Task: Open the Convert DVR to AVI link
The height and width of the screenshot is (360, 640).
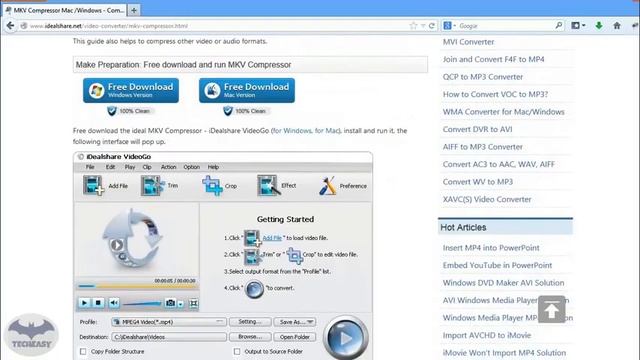Action: coord(478,129)
